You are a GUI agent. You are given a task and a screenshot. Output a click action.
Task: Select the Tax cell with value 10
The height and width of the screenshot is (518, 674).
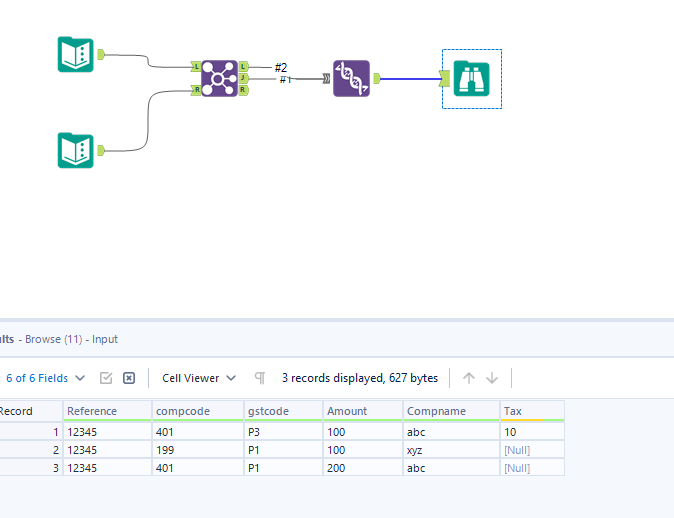[532, 431]
